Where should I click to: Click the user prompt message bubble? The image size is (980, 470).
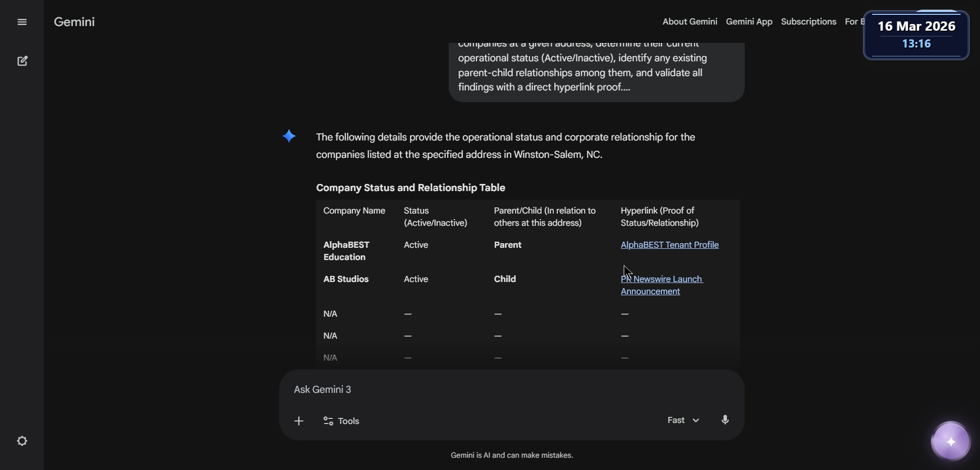pos(596,72)
